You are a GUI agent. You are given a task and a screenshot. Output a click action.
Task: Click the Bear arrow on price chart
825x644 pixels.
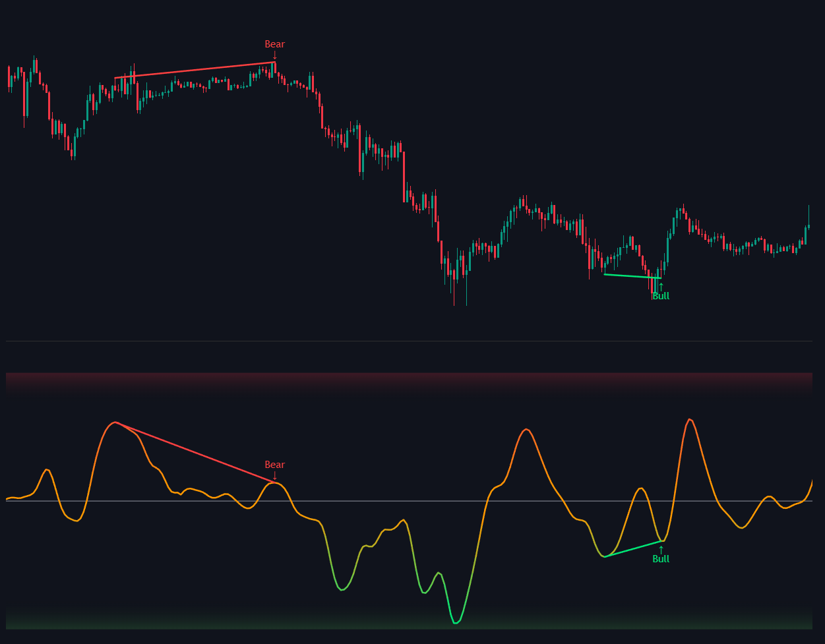tap(275, 55)
